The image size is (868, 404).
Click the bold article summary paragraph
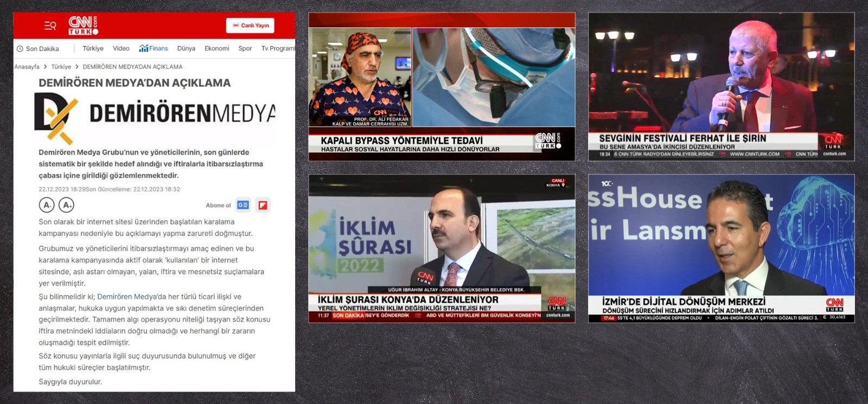click(x=151, y=164)
